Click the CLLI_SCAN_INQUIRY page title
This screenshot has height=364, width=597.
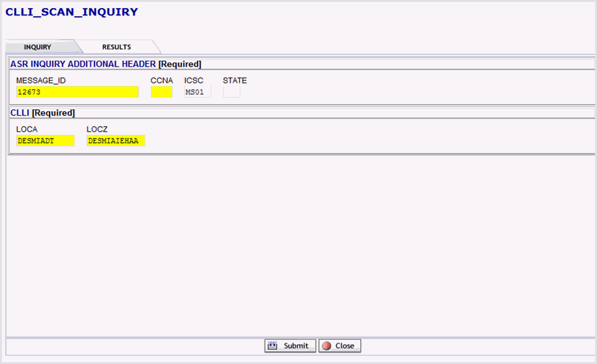[x=72, y=12]
